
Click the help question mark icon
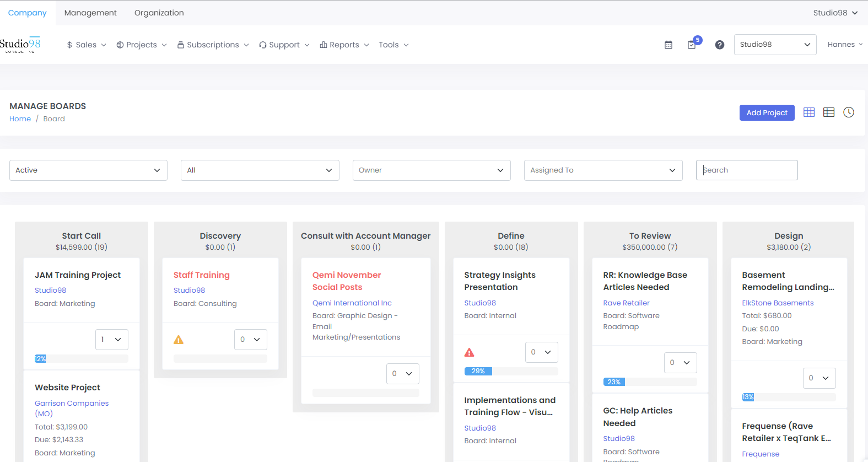coord(719,45)
